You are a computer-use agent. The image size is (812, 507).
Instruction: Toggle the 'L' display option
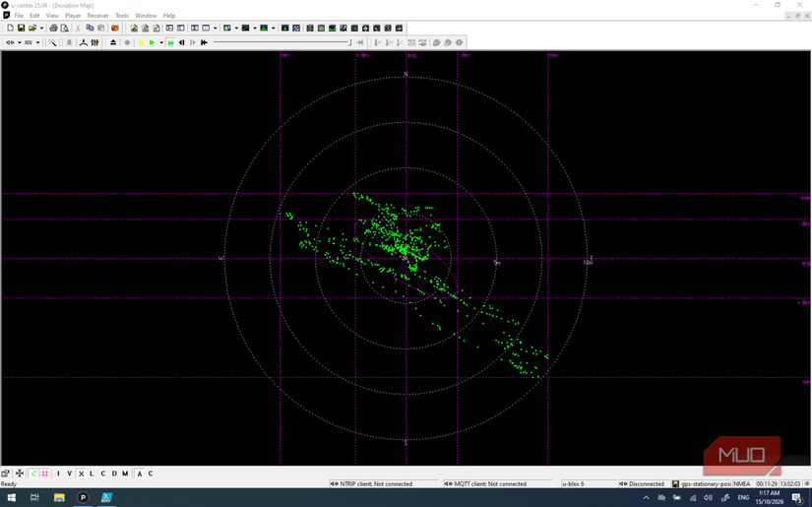pyautogui.click(x=92, y=474)
